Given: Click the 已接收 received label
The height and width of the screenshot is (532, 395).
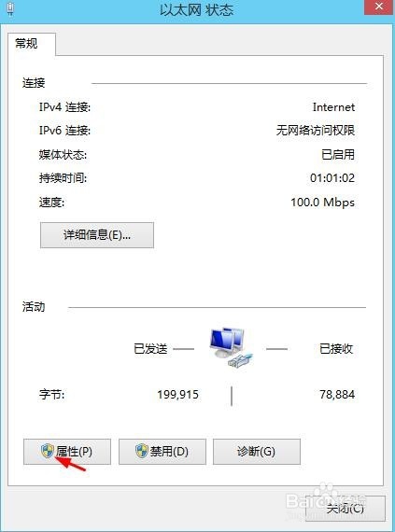Looking at the screenshot, I should click(x=336, y=349).
